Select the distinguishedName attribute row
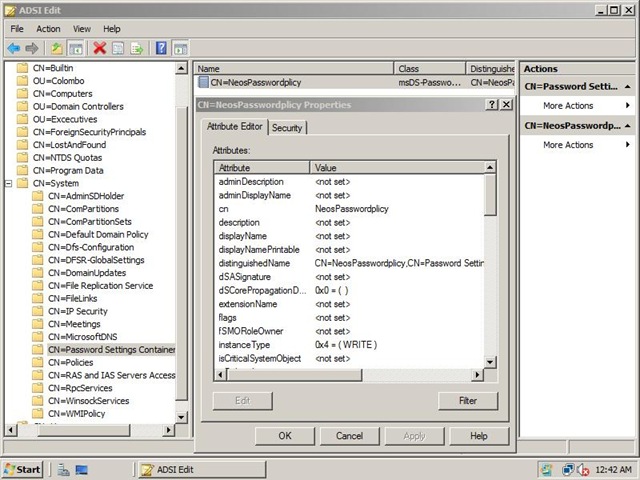The width and height of the screenshot is (640, 480). coord(349,263)
